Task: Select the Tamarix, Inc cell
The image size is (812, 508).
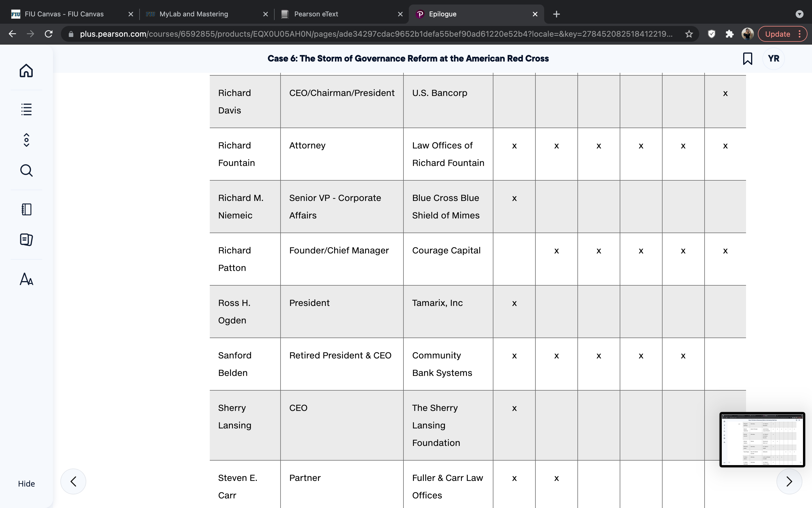Action: pos(448,312)
